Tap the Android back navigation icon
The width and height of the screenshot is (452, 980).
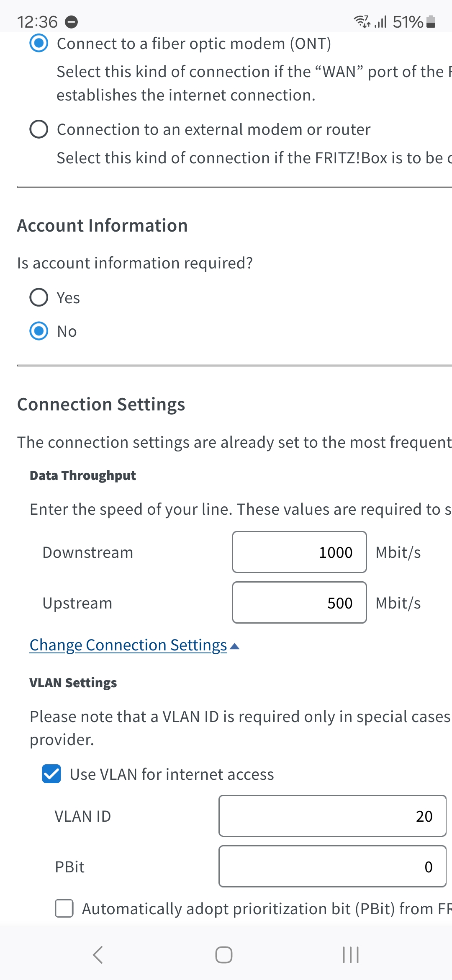click(x=98, y=955)
